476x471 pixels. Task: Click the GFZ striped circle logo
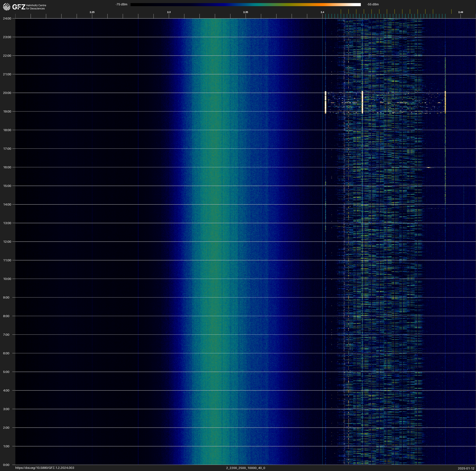[x=7, y=7]
